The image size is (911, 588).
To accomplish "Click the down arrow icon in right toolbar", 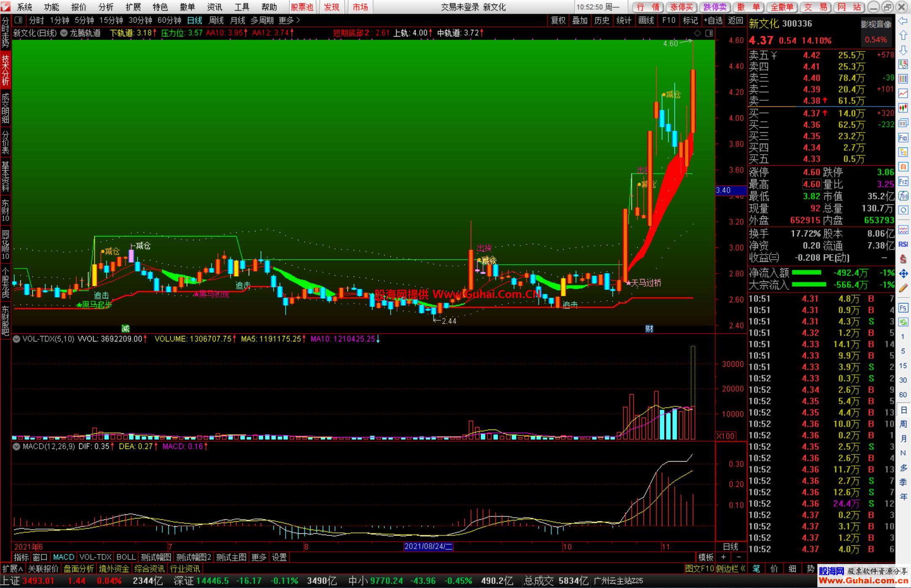I will tap(903, 50).
